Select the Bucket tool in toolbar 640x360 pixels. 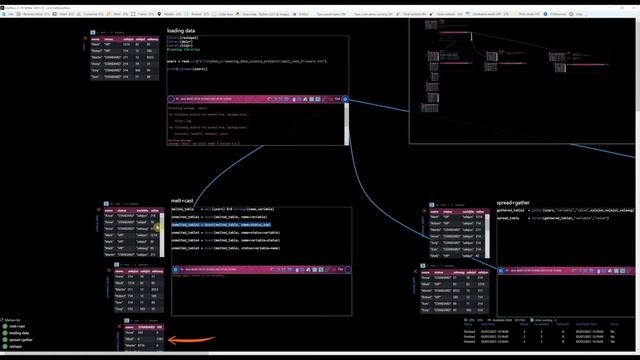tap(197, 14)
